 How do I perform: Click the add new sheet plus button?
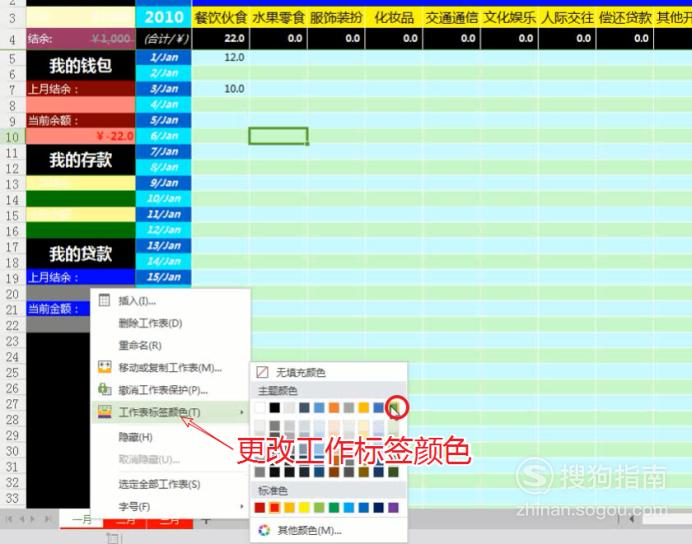click(206, 521)
